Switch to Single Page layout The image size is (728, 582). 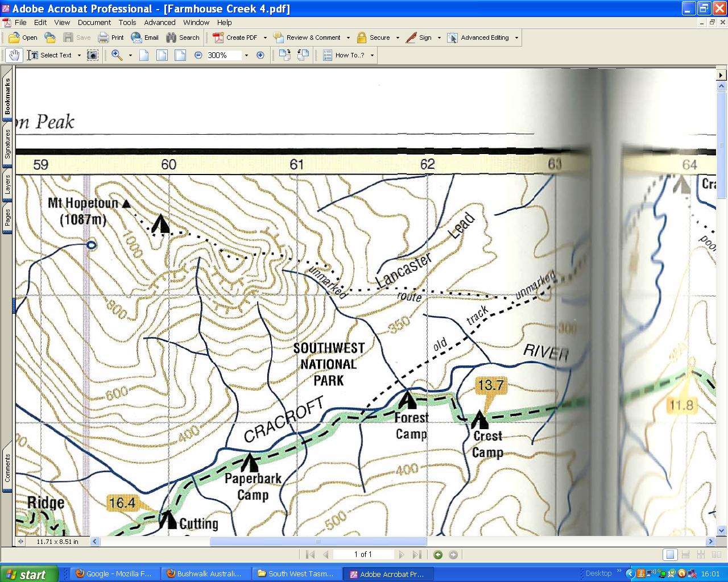pos(671,555)
